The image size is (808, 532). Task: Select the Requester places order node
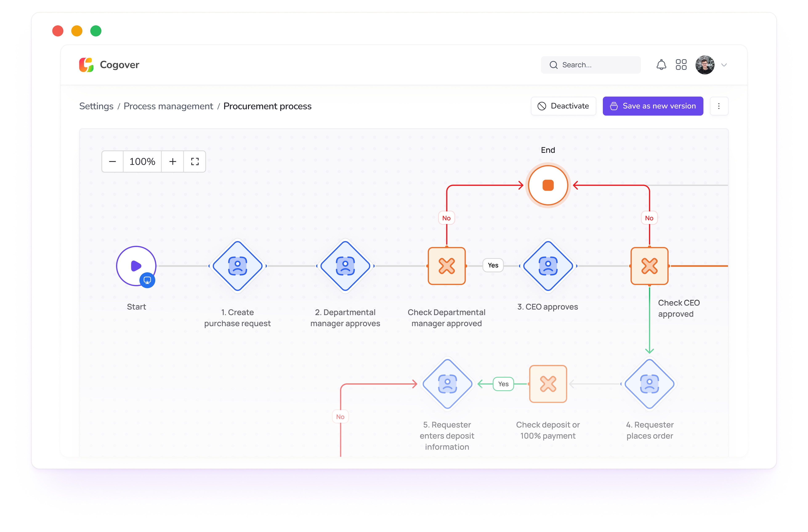tap(649, 384)
